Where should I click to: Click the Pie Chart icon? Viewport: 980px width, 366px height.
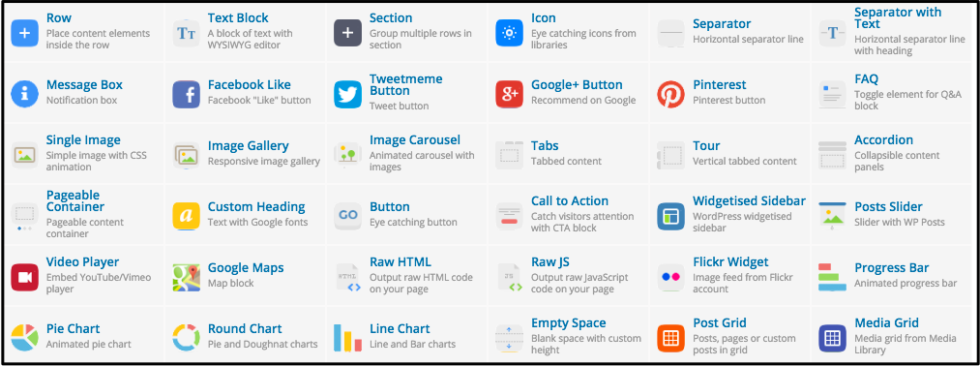[25, 338]
